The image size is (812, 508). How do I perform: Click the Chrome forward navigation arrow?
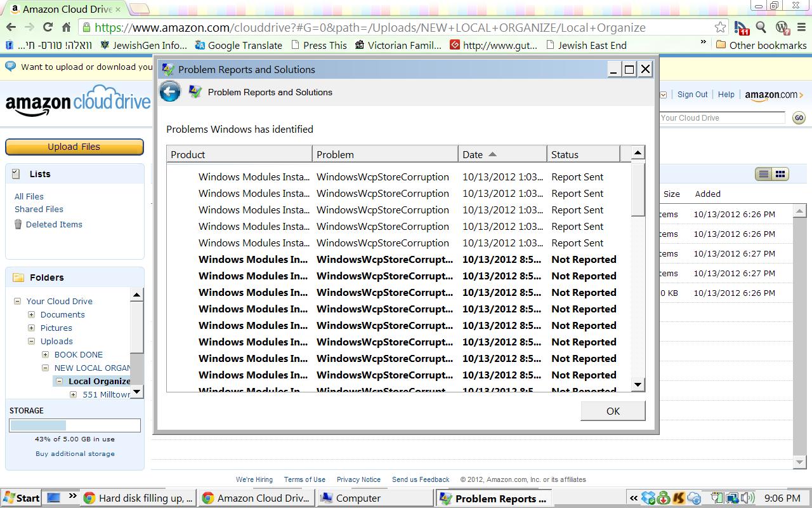click(x=29, y=27)
